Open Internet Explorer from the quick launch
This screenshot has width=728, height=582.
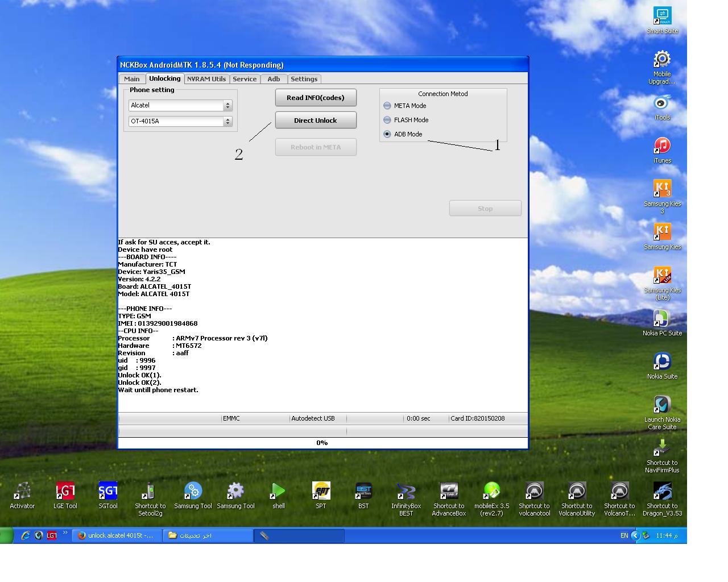(x=26, y=535)
